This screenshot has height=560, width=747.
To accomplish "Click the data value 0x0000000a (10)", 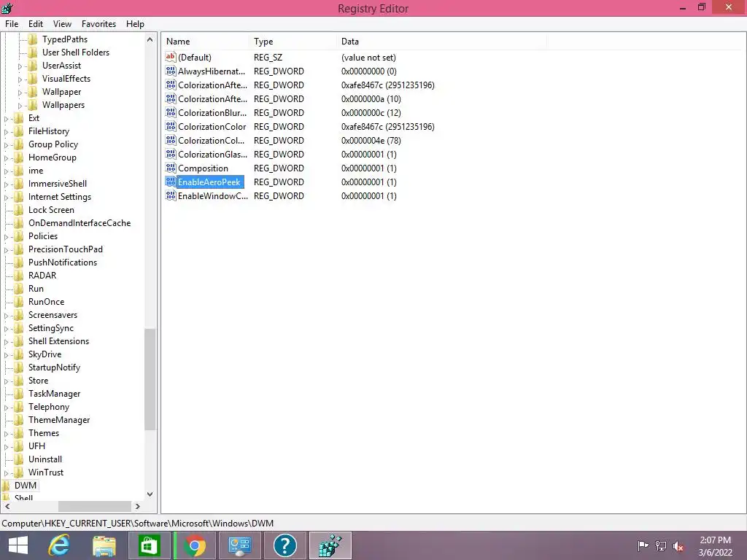I will click(x=371, y=99).
